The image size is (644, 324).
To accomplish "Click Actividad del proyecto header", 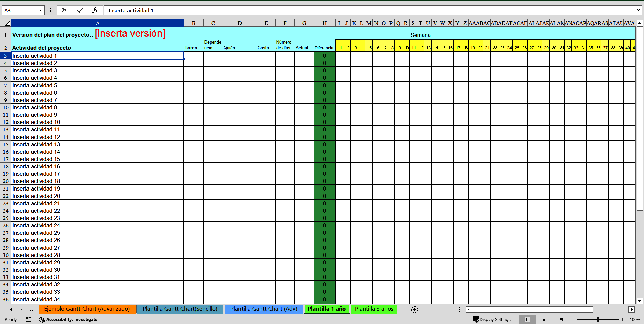I will (98, 46).
